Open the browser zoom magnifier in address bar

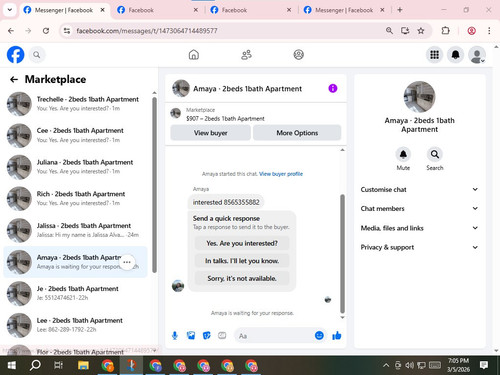coord(389,31)
